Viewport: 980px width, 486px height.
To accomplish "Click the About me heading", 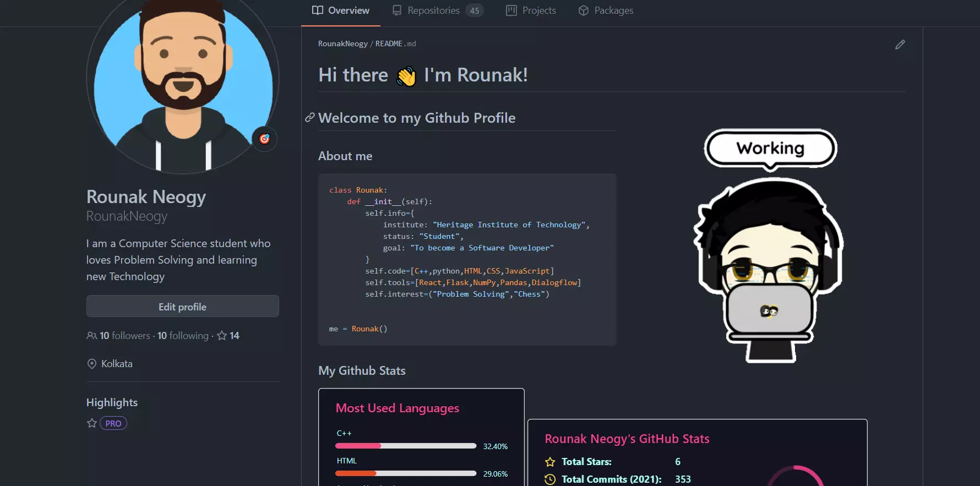I will [345, 156].
